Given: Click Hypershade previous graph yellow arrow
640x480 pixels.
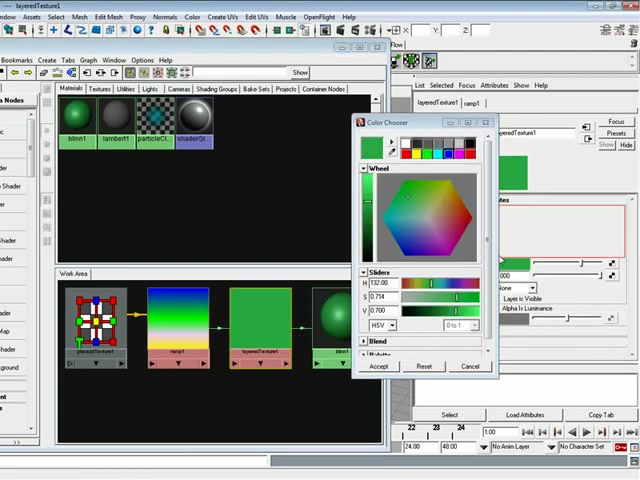Looking at the screenshot, I should (x=15, y=73).
